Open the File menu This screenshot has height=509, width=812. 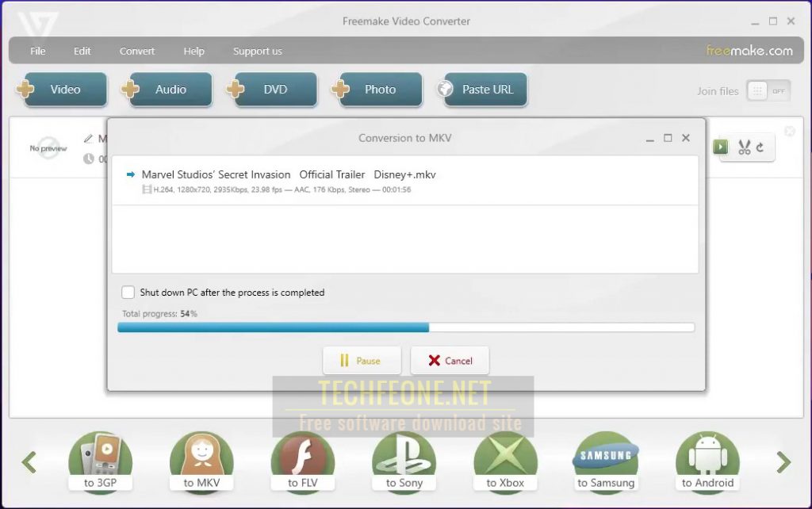[x=38, y=51]
